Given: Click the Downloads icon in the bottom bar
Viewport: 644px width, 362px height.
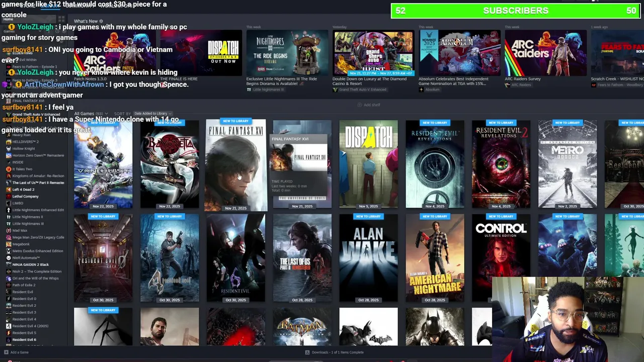Looking at the screenshot, I should pos(307,352).
